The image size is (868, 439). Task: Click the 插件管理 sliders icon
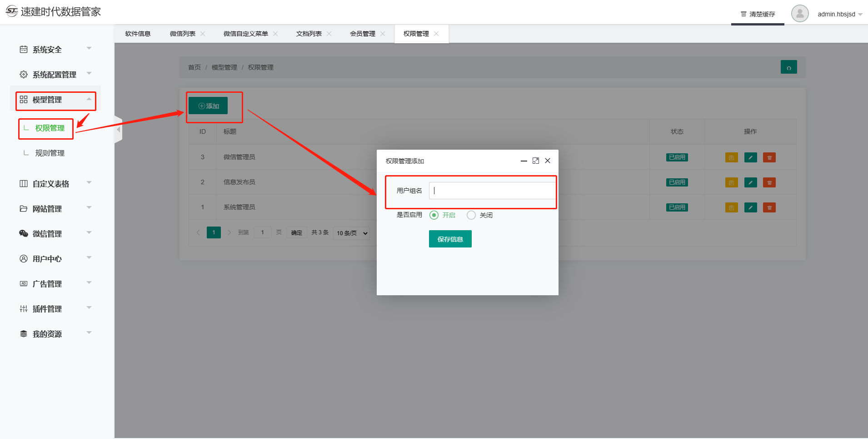24,308
